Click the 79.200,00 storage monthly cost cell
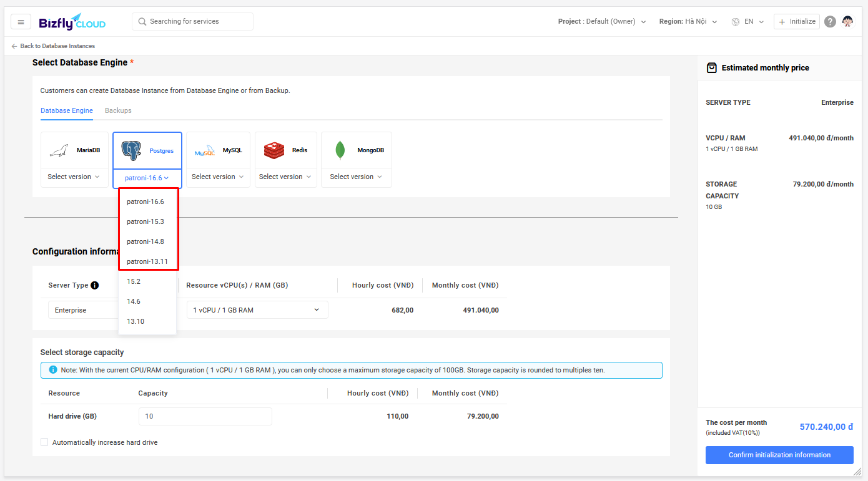Image resolution: width=868 pixels, height=481 pixels. (x=483, y=416)
